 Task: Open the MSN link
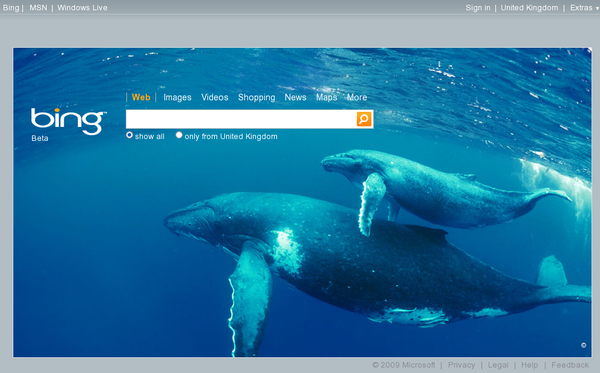click(x=38, y=8)
